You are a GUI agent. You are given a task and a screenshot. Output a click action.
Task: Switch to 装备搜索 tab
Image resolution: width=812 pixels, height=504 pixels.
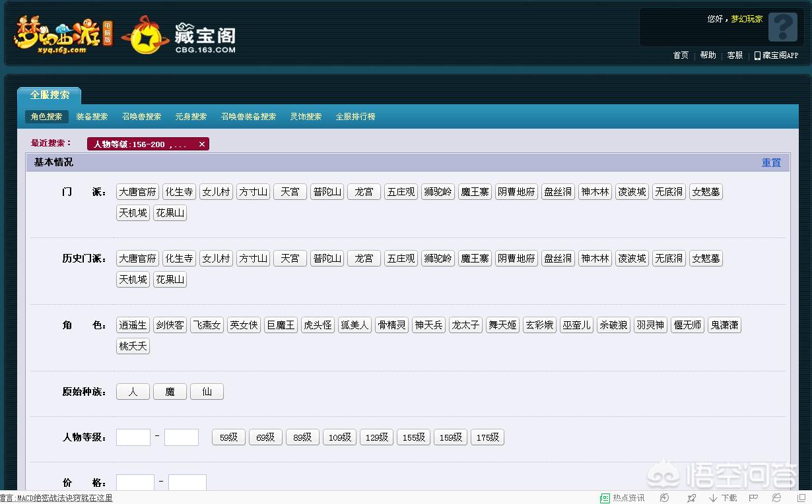(92, 117)
